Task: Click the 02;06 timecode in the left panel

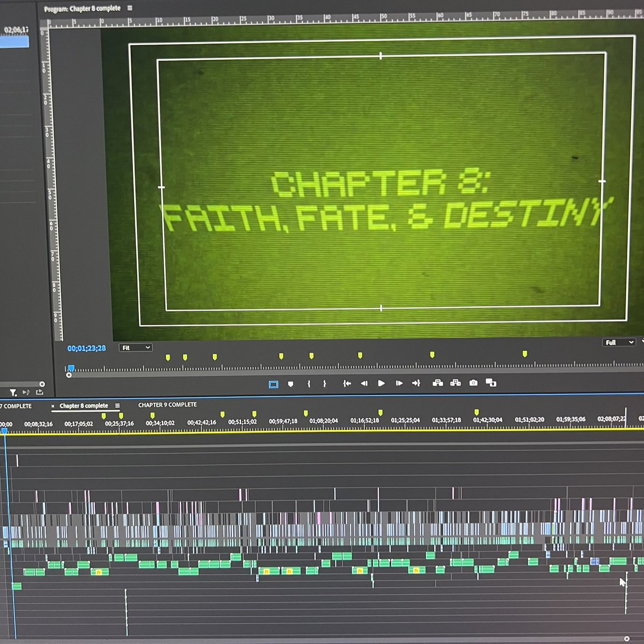Action: 16,30
